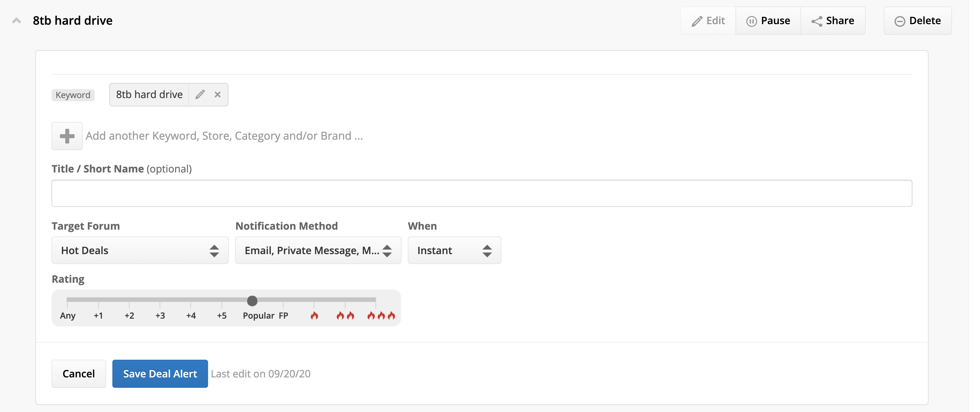Click the Title / Short Name input field

click(482, 193)
